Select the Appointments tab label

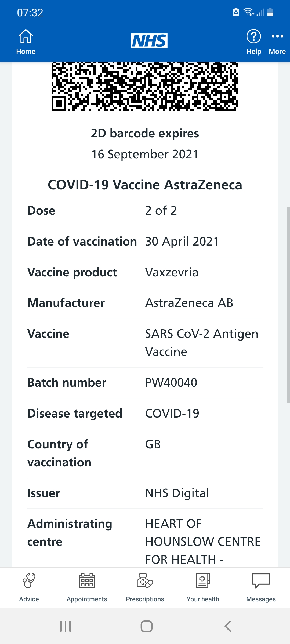[x=87, y=599]
